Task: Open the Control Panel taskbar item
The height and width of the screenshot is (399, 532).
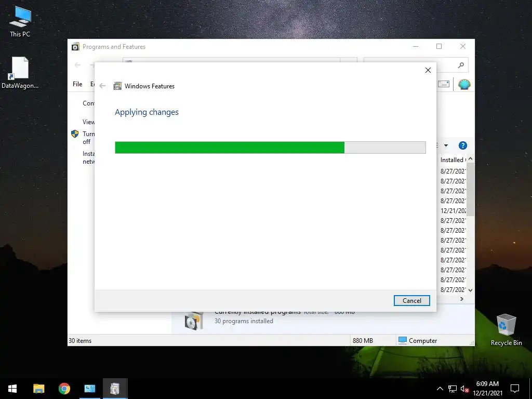Action: 89,389
